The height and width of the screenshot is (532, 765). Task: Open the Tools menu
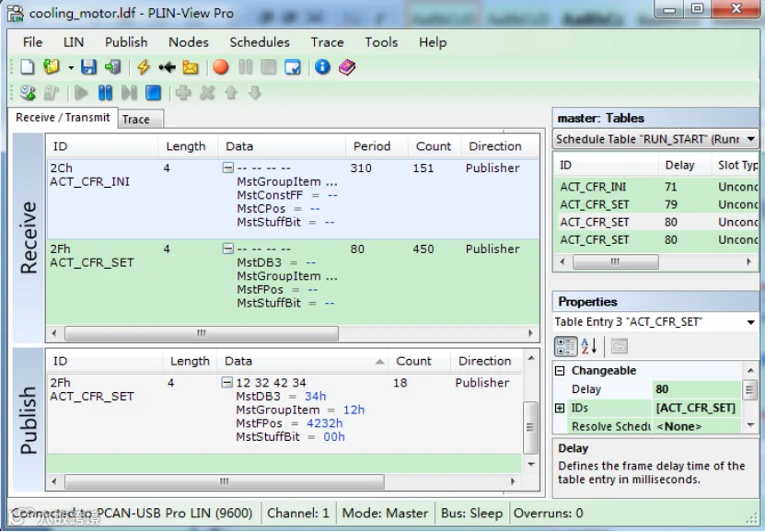[381, 42]
